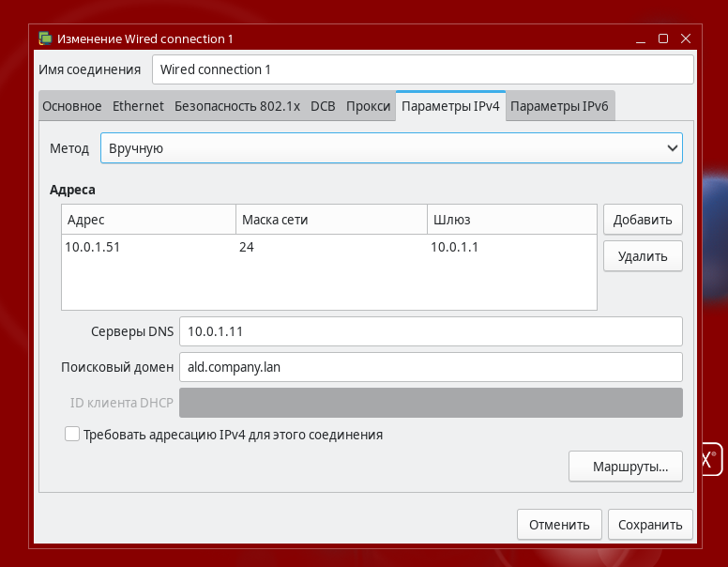Screen dimensions: 728x567
Task: Click the Поисковый домен field
Action: coord(430,367)
